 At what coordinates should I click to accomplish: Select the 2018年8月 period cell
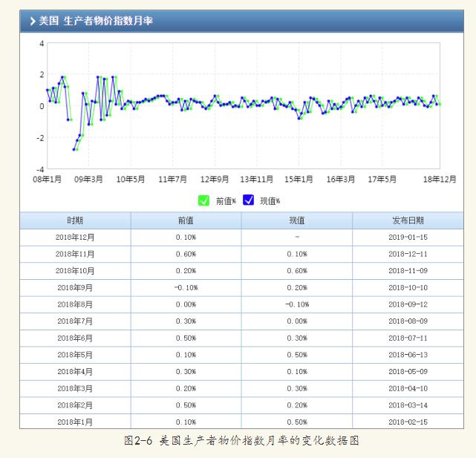click(75, 304)
